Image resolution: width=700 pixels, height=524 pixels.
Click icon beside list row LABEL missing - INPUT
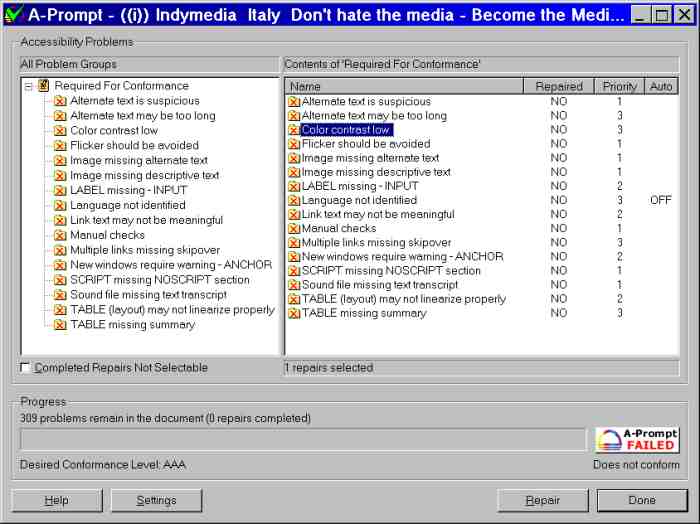coord(294,187)
